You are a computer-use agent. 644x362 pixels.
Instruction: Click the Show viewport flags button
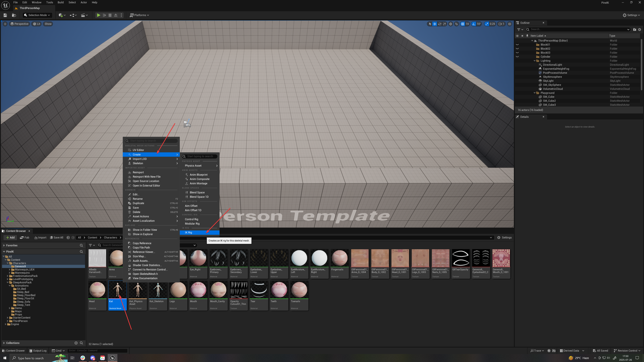click(x=48, y=24)
